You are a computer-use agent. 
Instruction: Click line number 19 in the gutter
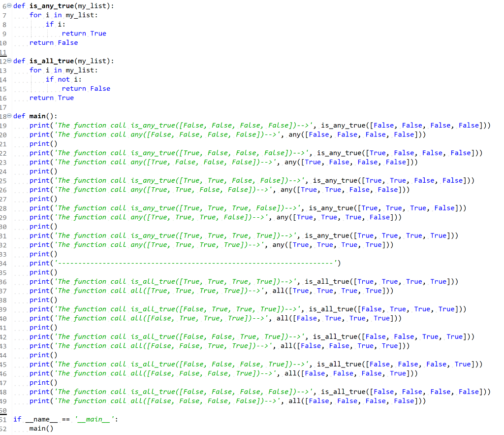tap(4, 125)
